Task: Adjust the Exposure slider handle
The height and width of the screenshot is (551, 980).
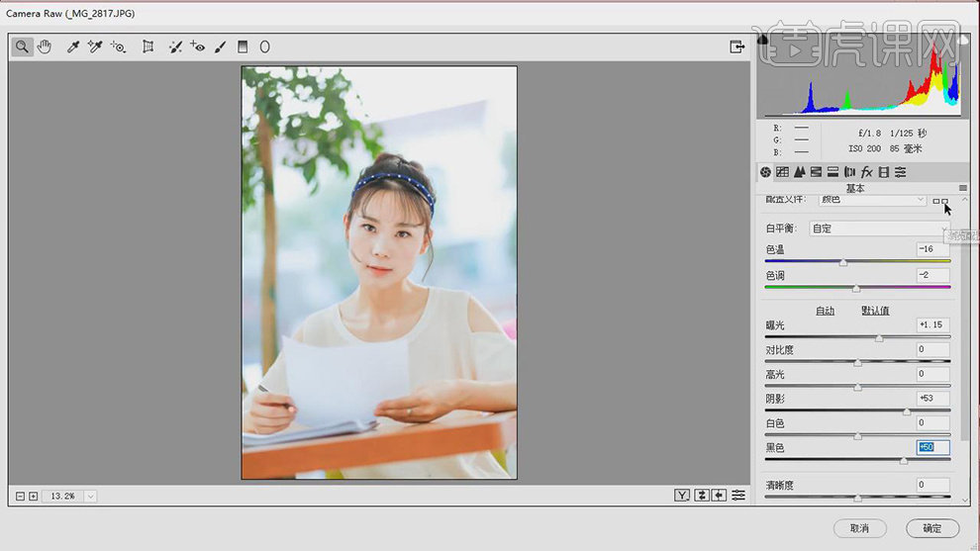Action: pyautogui.click(x=879, y=338)
